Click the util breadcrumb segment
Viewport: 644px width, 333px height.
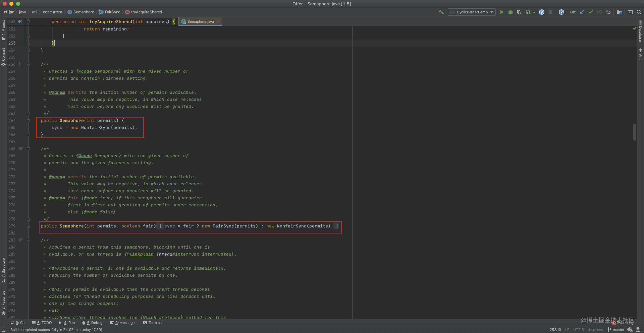click(35, 12)
